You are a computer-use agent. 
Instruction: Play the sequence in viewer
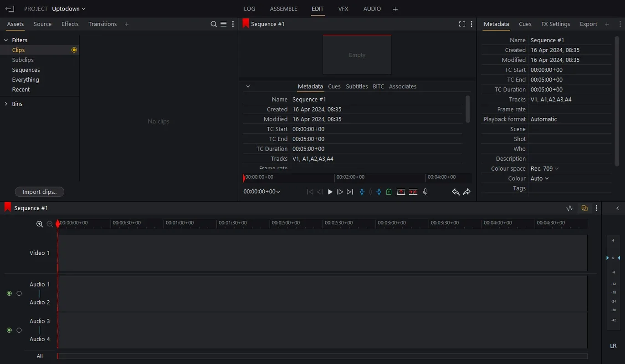pyautogui.click(x=330, y=192)
